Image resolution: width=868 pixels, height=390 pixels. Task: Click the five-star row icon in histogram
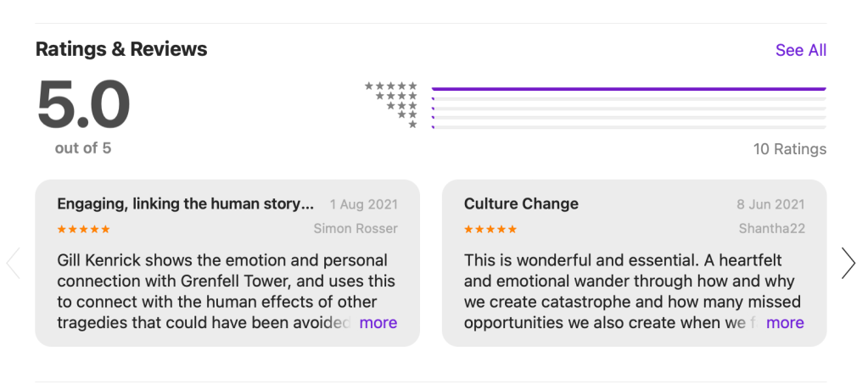tap(391, 86)
